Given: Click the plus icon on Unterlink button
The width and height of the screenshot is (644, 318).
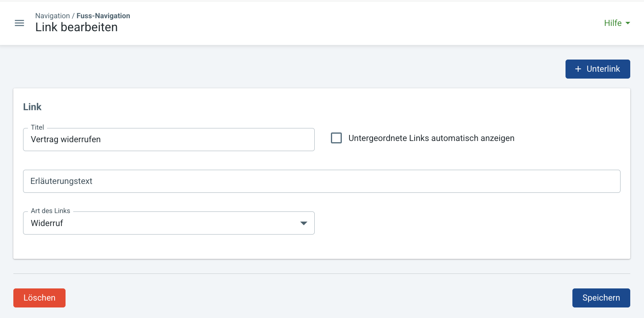Looking at the screenshot, I should [x=578, y=69].
